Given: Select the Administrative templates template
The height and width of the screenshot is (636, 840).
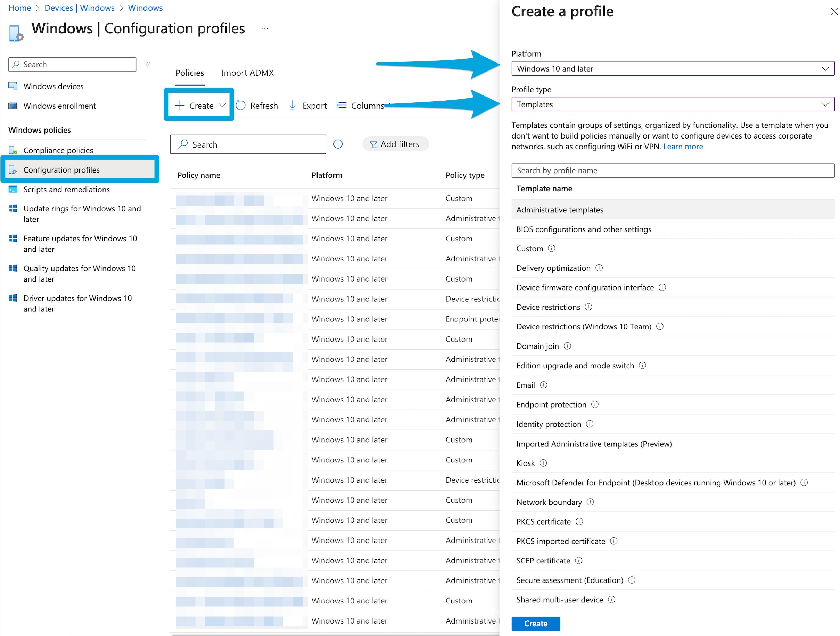Looking at the screenshot, I should (x=673, y=209).
